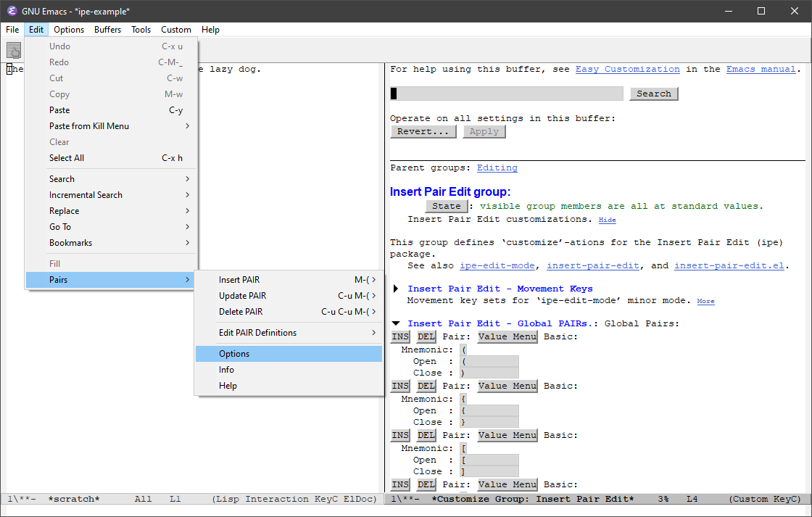The image size is (812, 517).
Task: Click *scratch* buffer name in mode line
Action: (x=73, y=499)
